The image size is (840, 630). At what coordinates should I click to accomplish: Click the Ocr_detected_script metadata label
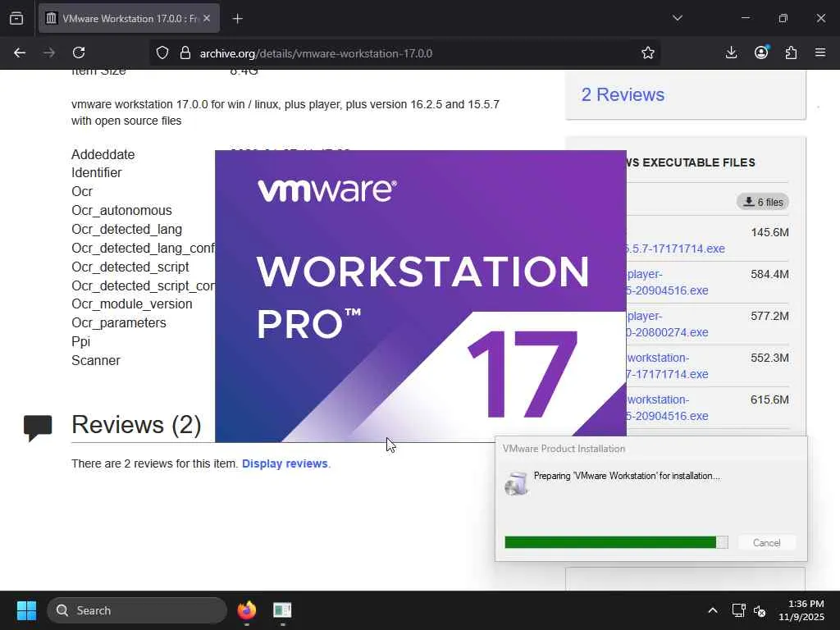[130, 267]
